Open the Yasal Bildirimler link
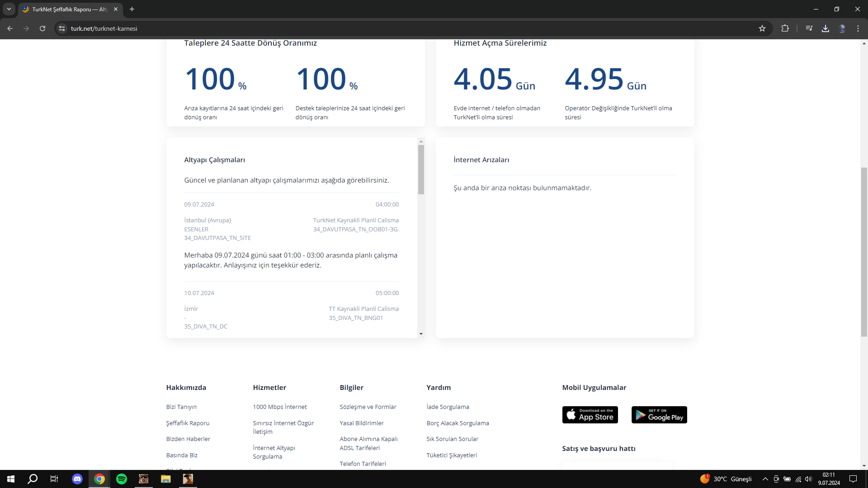 tap(362, 423)
